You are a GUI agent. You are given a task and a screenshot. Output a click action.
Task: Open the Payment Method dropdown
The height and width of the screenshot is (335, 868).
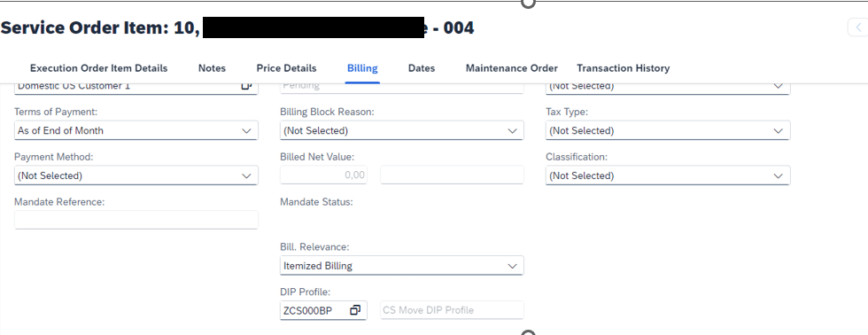pyautogui.click(x=136, y=175)
